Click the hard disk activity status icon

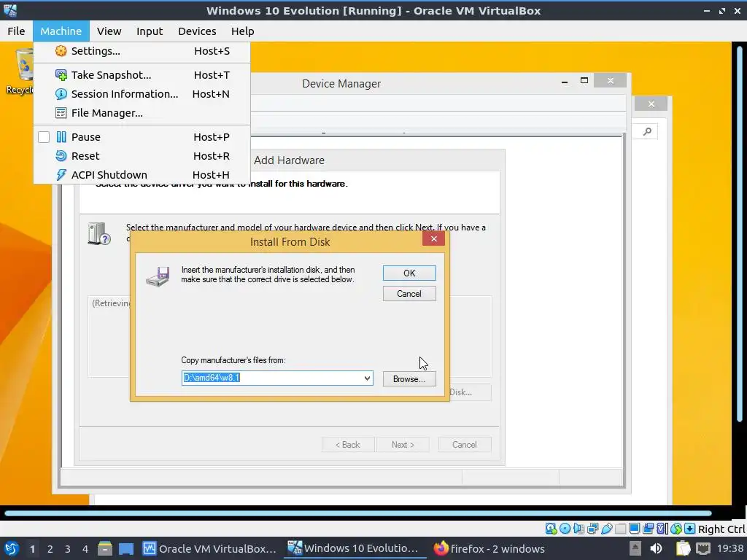pos(551,529)
